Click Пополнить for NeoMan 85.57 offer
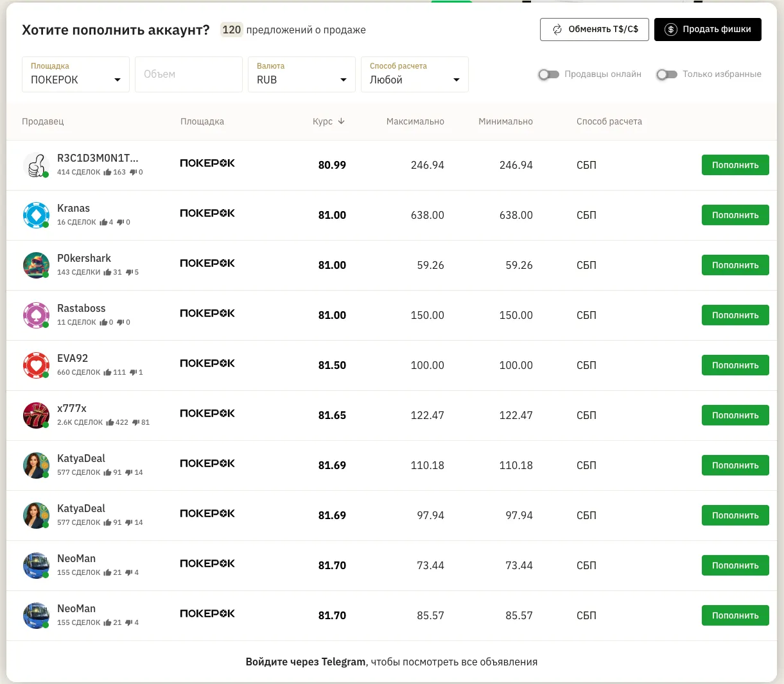The width and height of the screenshot is (784, 684). coord(735,615)
